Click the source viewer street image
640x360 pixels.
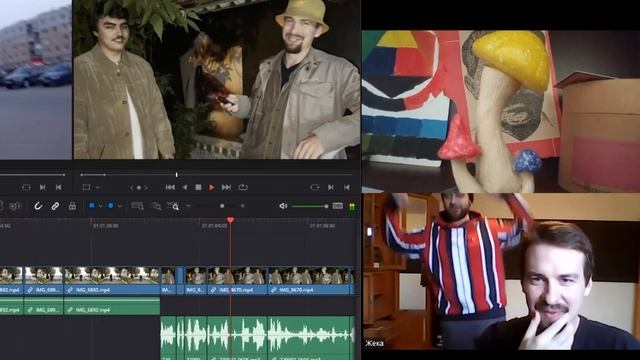[36, 79]
